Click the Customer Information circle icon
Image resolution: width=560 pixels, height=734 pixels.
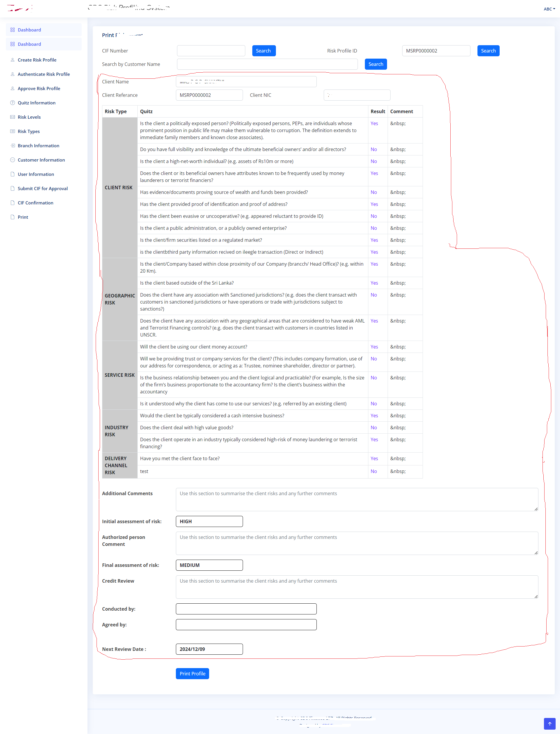(13, 160)
